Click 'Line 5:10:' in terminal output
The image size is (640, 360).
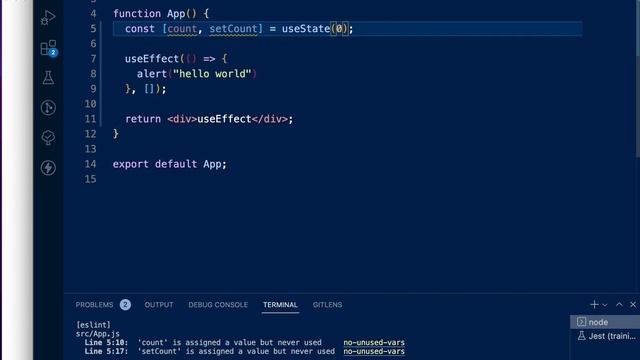pos(106,342)
